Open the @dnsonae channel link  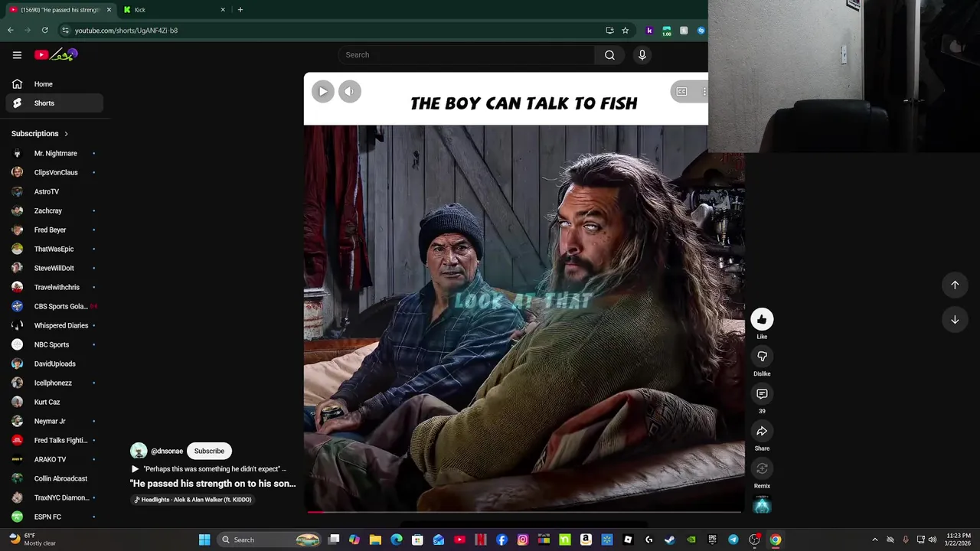(x=167, y=452)
